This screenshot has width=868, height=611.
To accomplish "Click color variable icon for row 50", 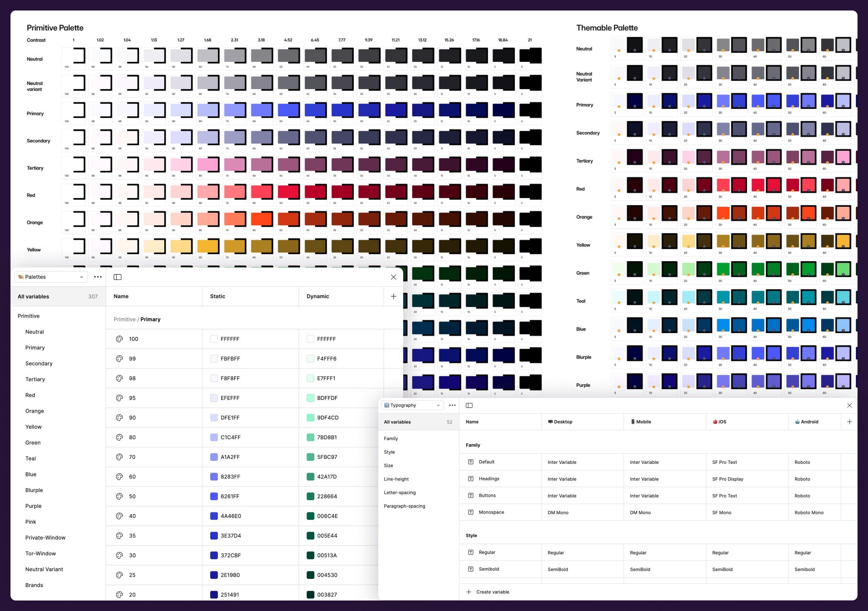I will click(119, 496).
